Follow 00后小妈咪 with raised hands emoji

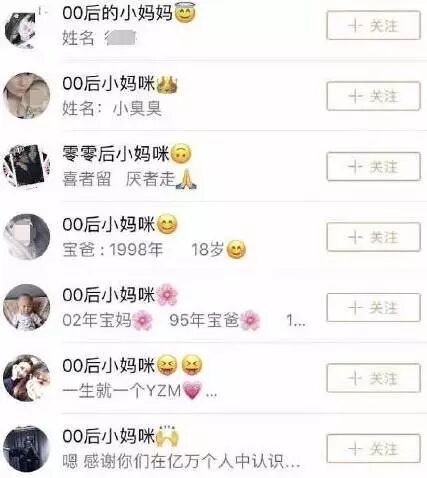[373, 448]
